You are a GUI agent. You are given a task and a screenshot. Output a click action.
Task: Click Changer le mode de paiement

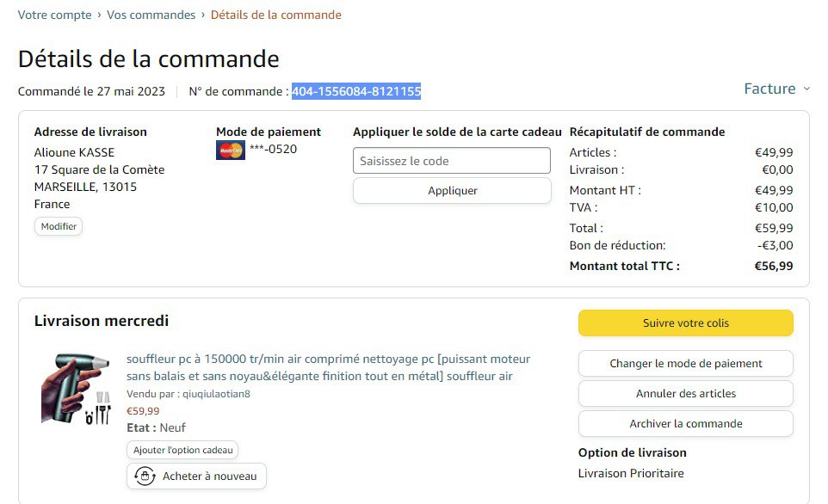685,364
